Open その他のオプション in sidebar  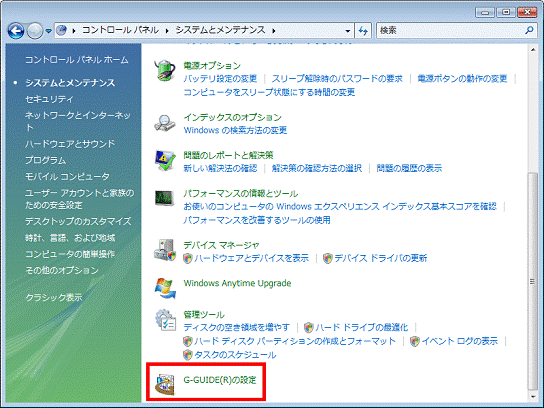[x=62, y=271]
